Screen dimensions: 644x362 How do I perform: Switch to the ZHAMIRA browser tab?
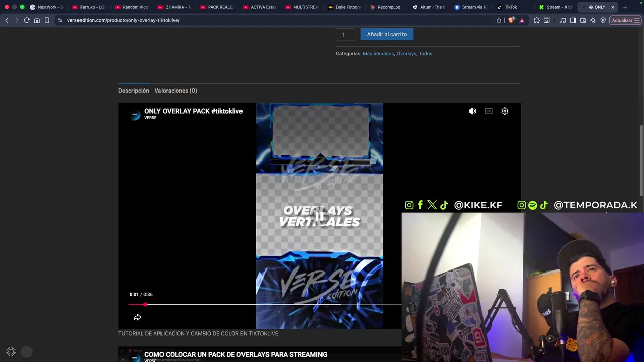coord(175,7)
